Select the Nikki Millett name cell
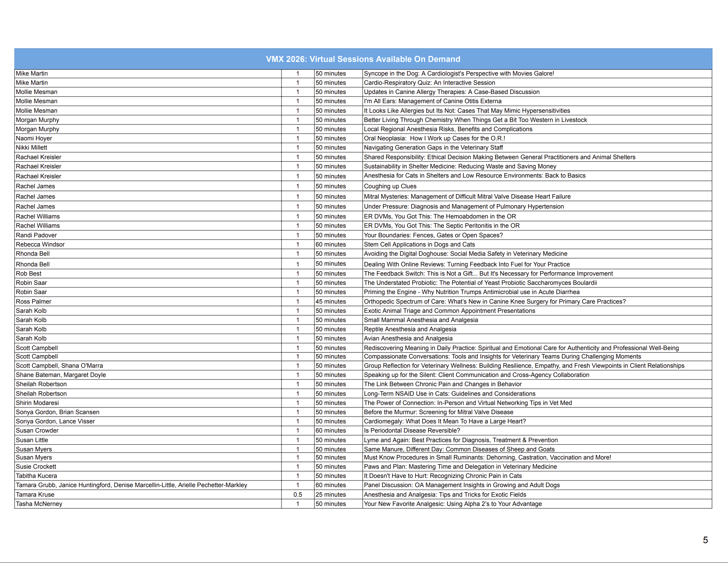The width and height of the screenshot is (728, 563). [32, 147]
